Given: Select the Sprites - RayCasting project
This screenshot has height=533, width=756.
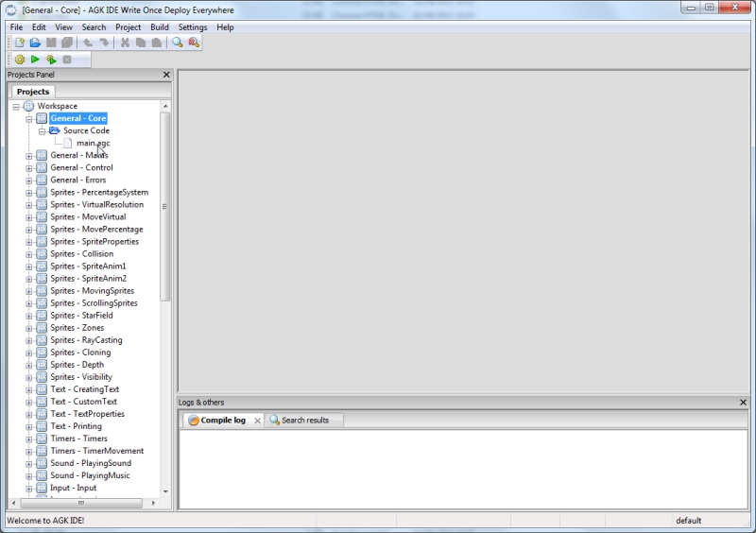Looking at the screenshot, I should 86,340.
